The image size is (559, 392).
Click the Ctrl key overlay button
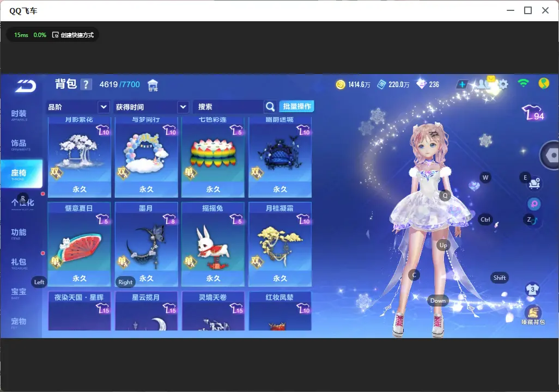point(485,219)
